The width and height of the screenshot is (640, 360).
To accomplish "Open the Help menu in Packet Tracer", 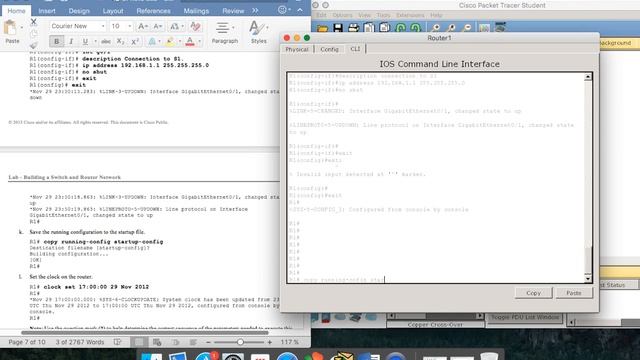I will 436,15.
